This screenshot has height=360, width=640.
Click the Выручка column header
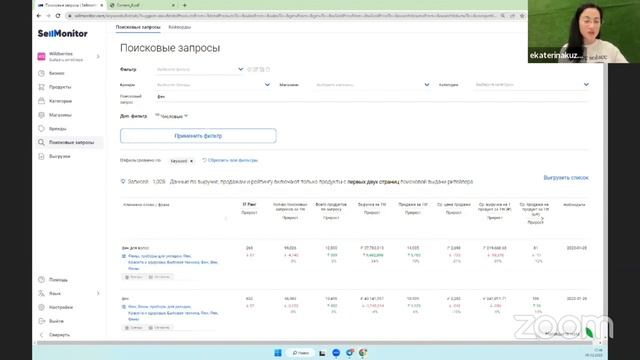(x=372, y=204)
